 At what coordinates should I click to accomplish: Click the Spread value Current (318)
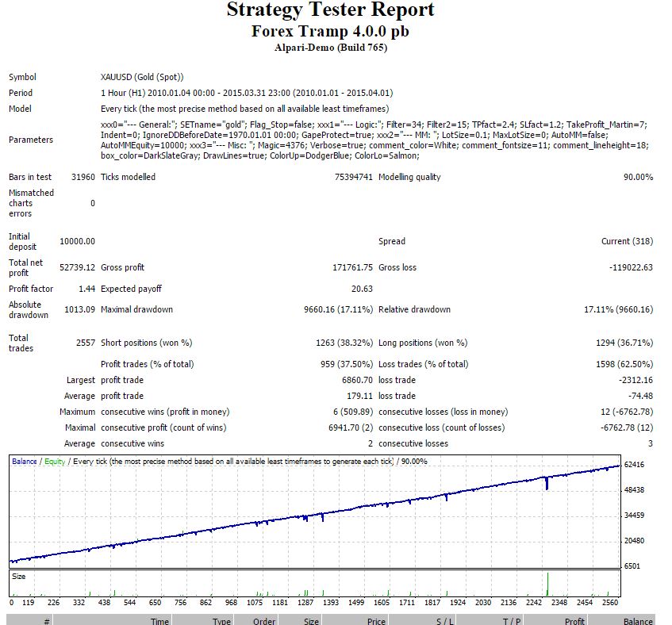[627, 241]
